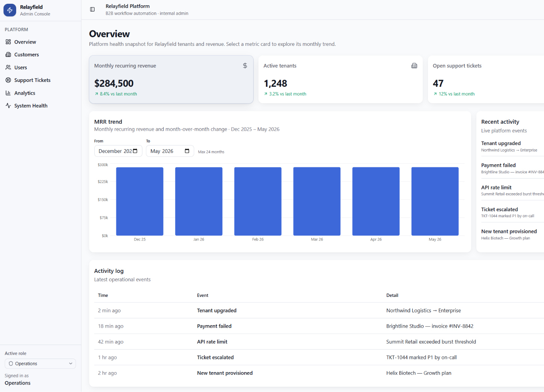Select the Monthly recurring revenue card

(171, 79)
